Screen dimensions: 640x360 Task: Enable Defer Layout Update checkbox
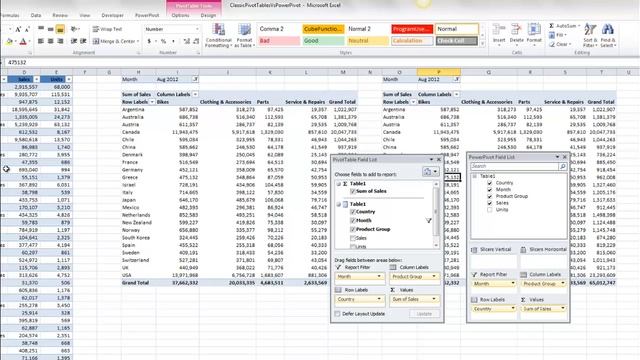[338, 314]
